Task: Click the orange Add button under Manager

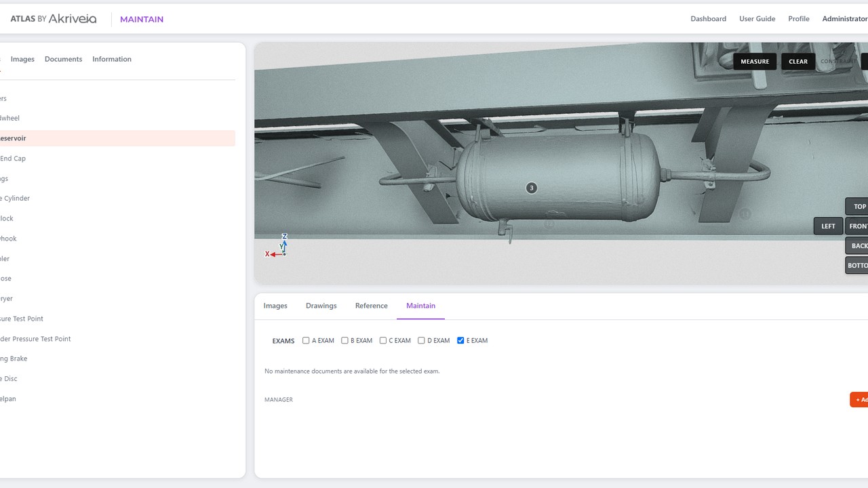Action: pos(859,400)
